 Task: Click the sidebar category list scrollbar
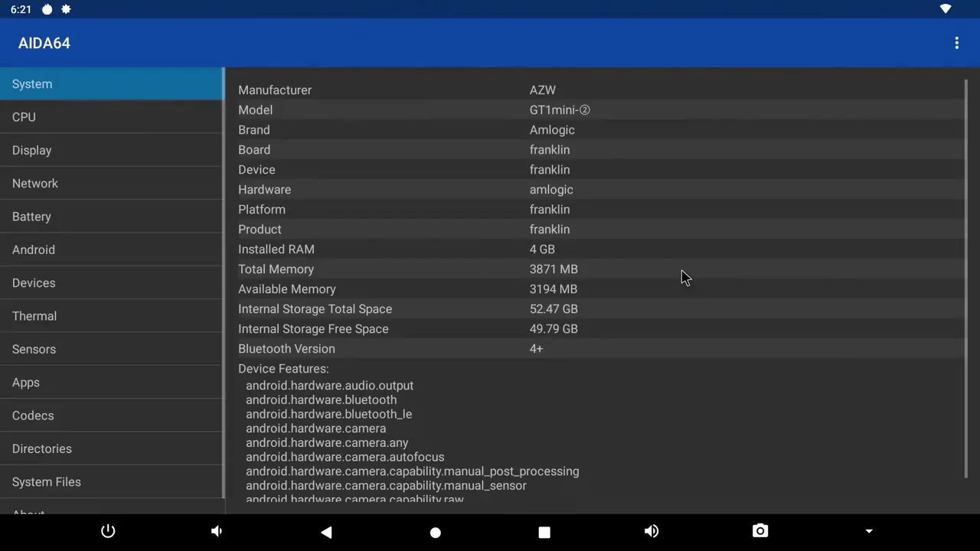[x=224, y=283]
